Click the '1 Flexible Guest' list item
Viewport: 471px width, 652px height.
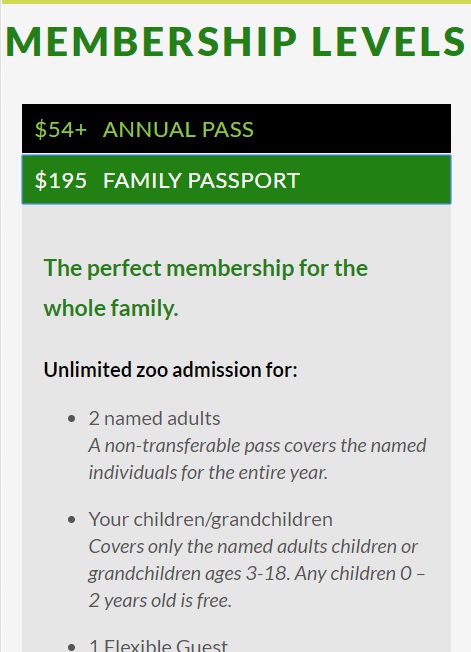click(158, 645)
